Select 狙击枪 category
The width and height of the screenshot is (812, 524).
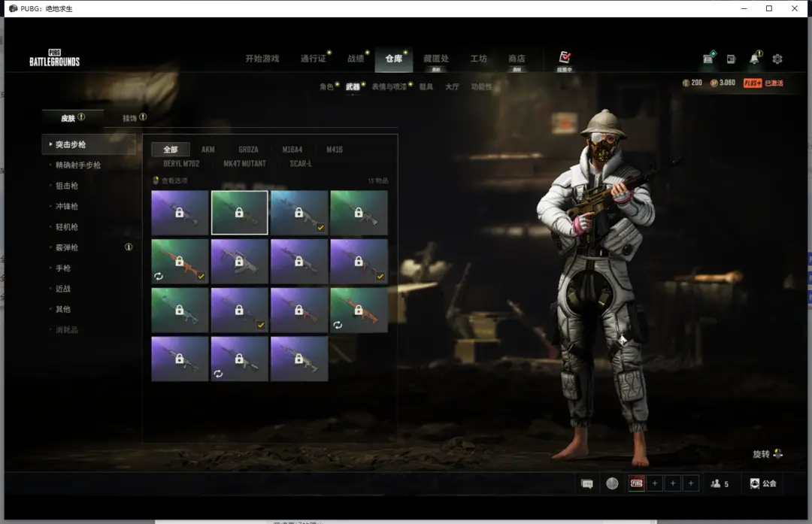[x=67, y=186]
